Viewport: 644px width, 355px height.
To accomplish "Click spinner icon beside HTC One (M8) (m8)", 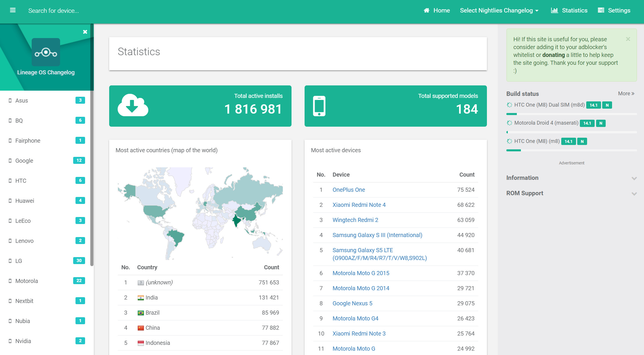I will pos(509,141).
